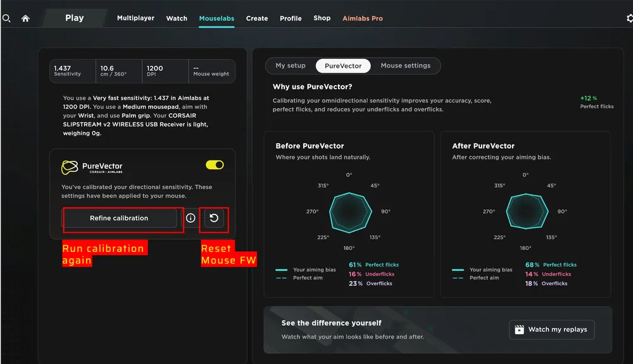Open the Play menu
The width and height of the screenshot is (633, 364).
click(75, 18)
